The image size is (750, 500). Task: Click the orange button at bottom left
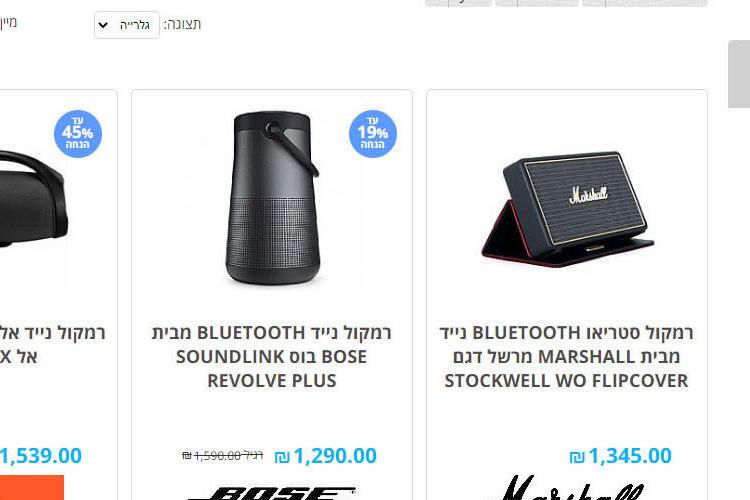[32, 488]
